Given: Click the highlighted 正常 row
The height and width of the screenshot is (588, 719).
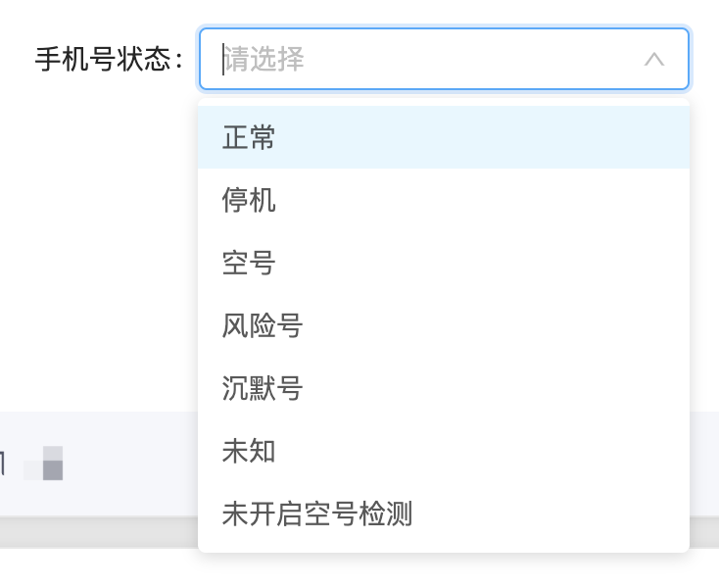Looking at the screenshot, I should click(444, 137).
